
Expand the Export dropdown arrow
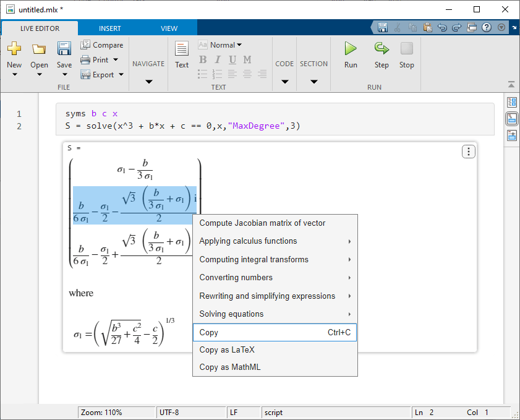coord(121,75)
